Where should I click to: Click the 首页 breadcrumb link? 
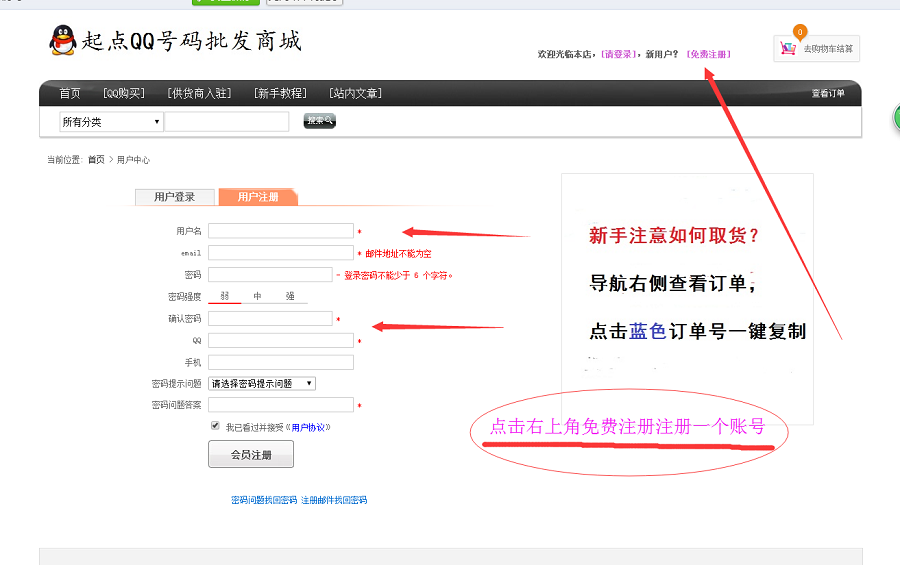tap(96, 160)
